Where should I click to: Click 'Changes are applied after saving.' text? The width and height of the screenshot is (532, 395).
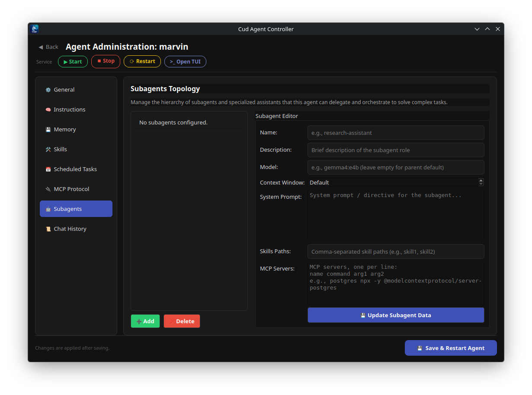[72, 348]
